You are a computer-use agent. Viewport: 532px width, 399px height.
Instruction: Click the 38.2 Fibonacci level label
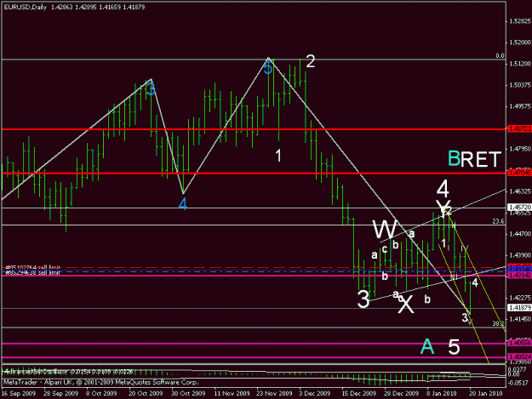click(499, 324)
